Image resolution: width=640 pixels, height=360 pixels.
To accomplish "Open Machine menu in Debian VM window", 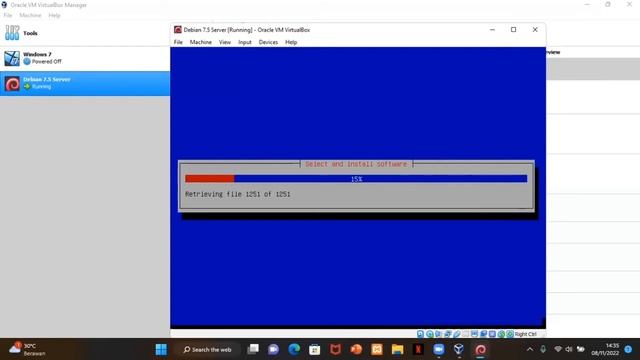I will point(200,42).
